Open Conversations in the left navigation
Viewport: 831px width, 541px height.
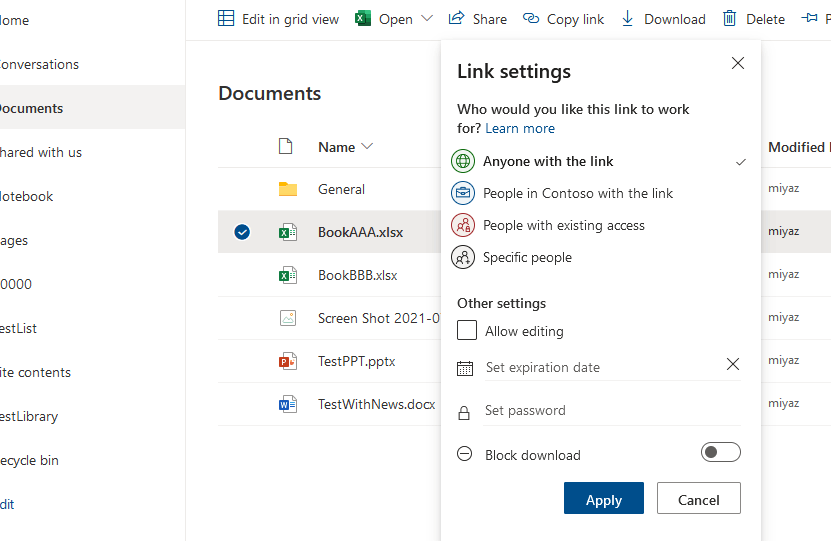click(x=39, y=64)
